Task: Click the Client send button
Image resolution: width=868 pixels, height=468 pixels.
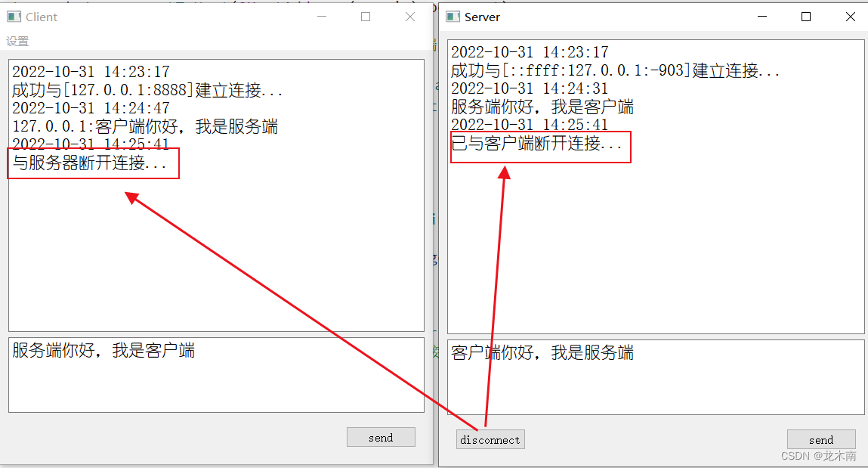Action: 381,437
